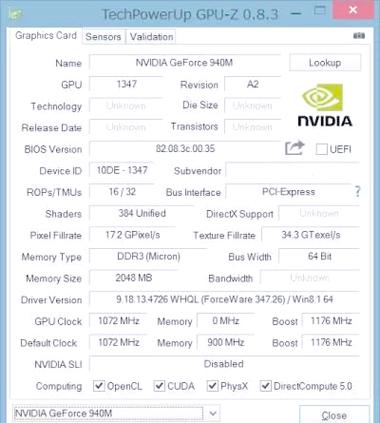Click the empty Subvendor field
The height and width of the screenshot is (423, 380).
[292, 170]
